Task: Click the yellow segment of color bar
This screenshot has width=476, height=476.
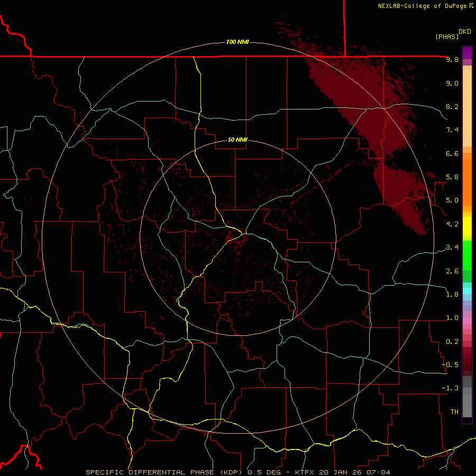Action: (x=467, y=226)
